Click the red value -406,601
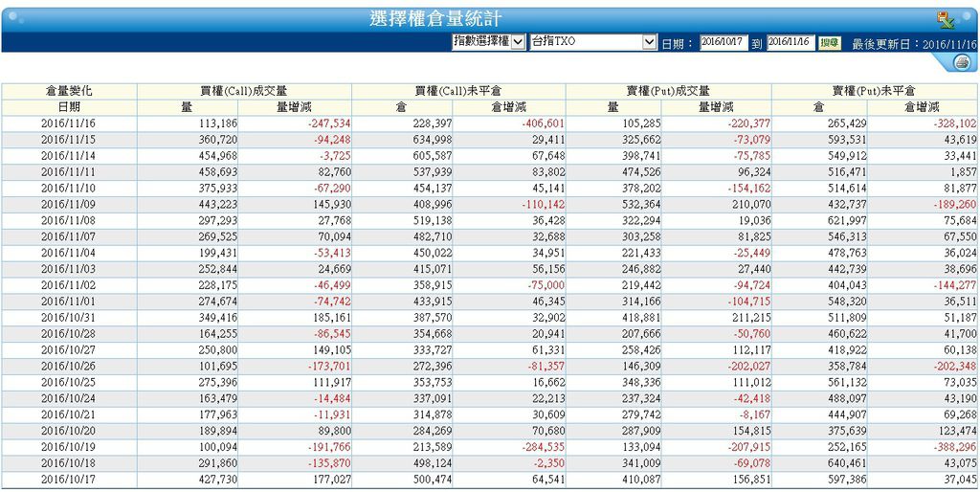The width and height of the screenshot is (980, 492). 544,123
